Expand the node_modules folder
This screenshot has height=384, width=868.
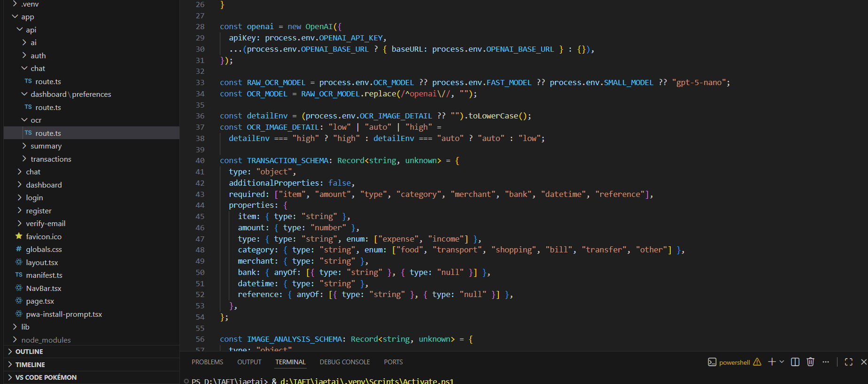[92, 340]
